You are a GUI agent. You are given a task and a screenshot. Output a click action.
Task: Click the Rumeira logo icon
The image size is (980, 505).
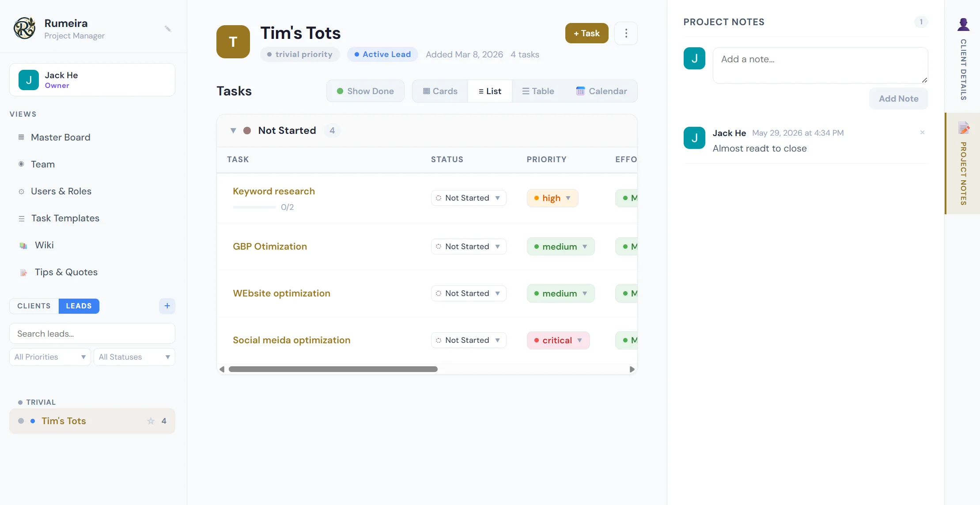click(x=24, y=28)
